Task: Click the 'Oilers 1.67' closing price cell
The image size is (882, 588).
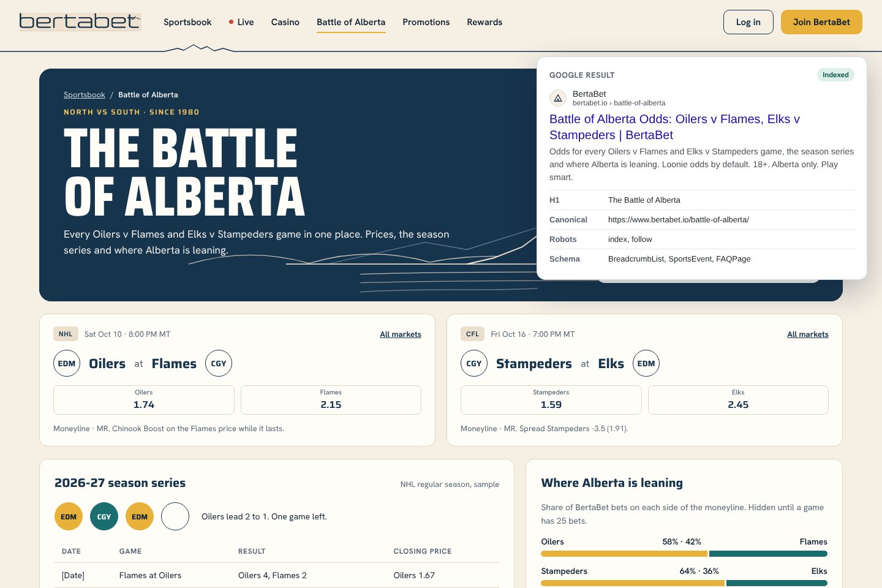Action: [414, 575]
